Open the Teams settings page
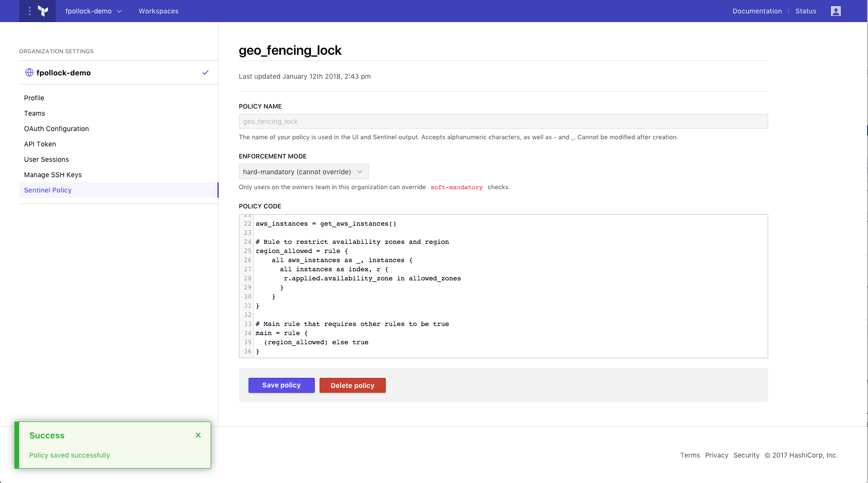 35,113
